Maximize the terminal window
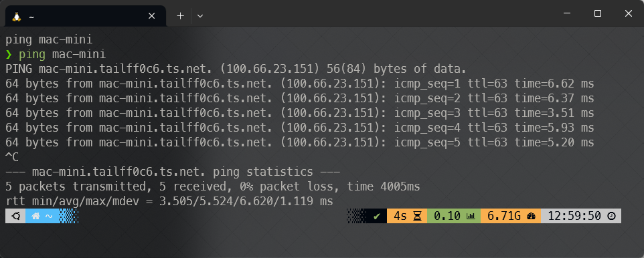The width and height of the screenshot is (644, 258). coord(598,13)
